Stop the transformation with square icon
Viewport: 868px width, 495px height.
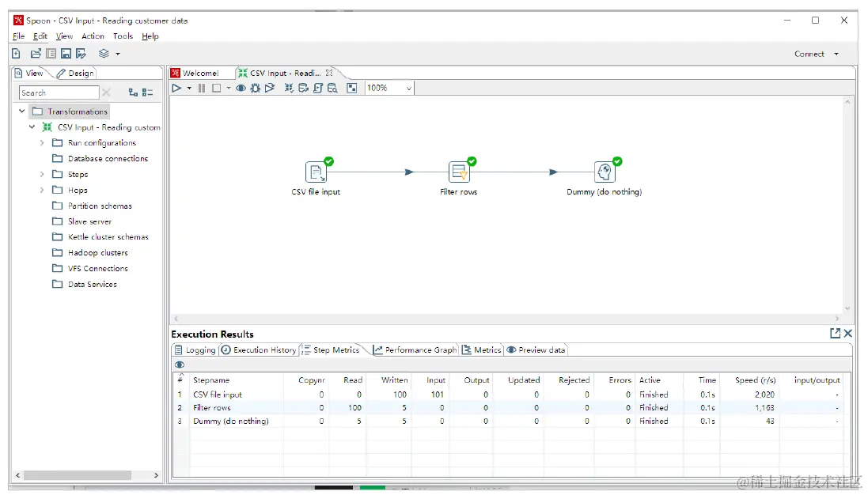click(217, 88)
